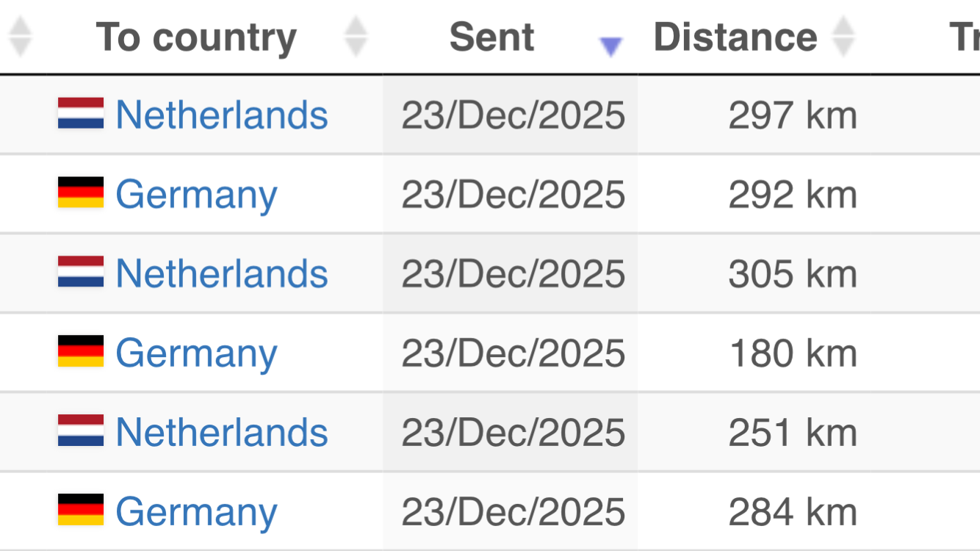Image resolution: width=980 pixels, height=551 pixels.
Task: Click blue descending arrow on Sent column
Action: [x=610, y=47]
